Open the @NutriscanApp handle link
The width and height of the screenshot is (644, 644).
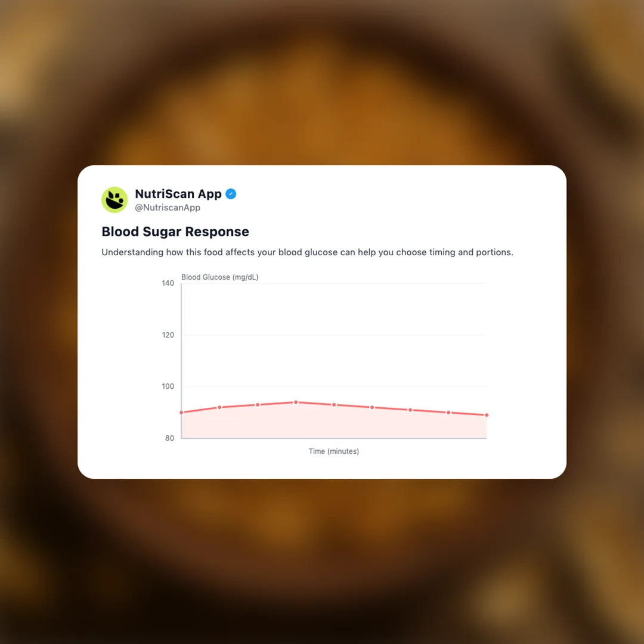point(168,208)
